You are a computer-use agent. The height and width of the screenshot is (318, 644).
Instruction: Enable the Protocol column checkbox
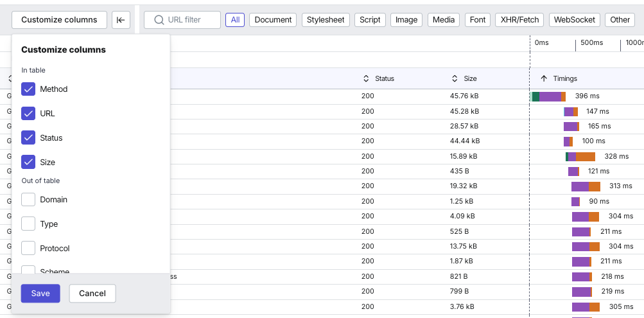click(x=28, y=248)
